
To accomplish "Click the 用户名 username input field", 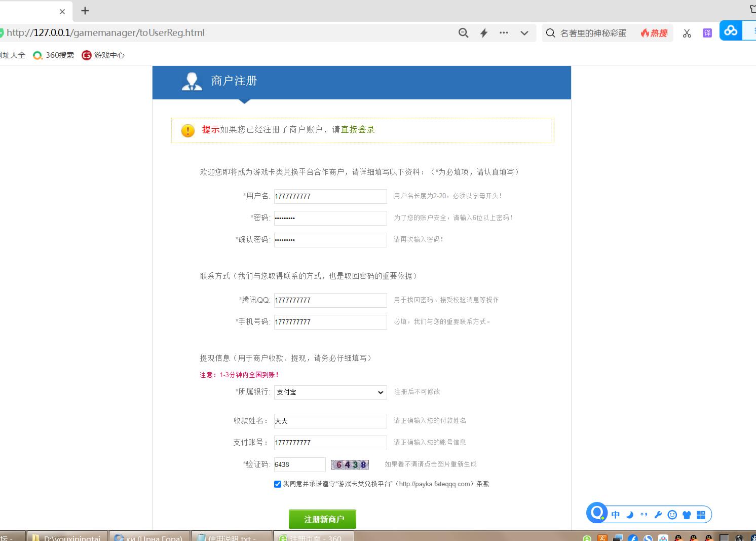I will (330, 196).
